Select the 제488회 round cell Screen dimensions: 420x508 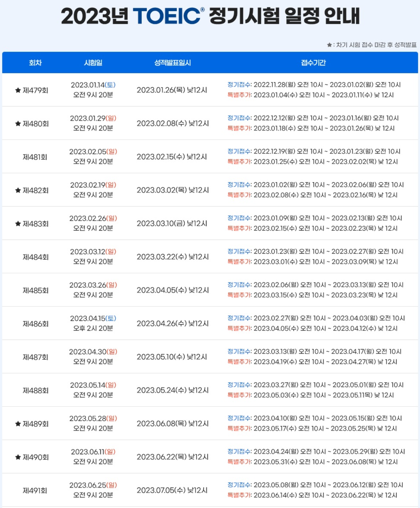coord(36,391)
